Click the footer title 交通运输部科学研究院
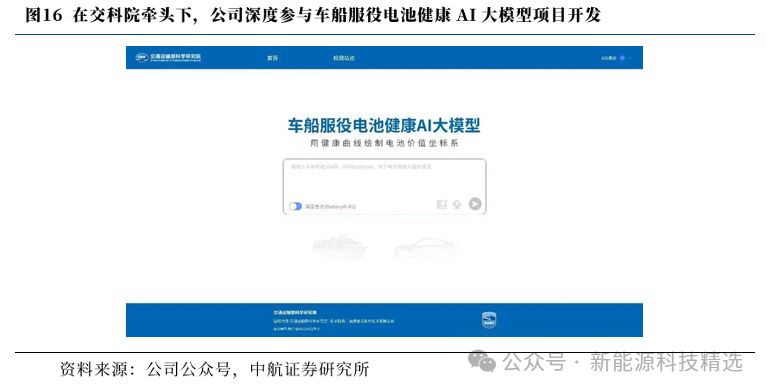 pos(295,312)
